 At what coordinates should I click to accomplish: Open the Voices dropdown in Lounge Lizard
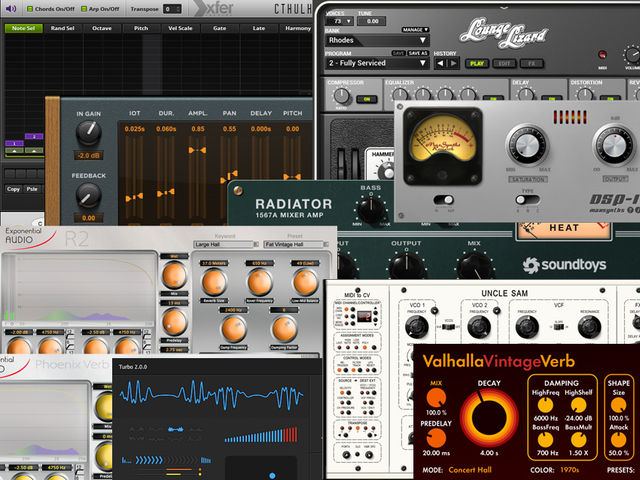point(339,21)
